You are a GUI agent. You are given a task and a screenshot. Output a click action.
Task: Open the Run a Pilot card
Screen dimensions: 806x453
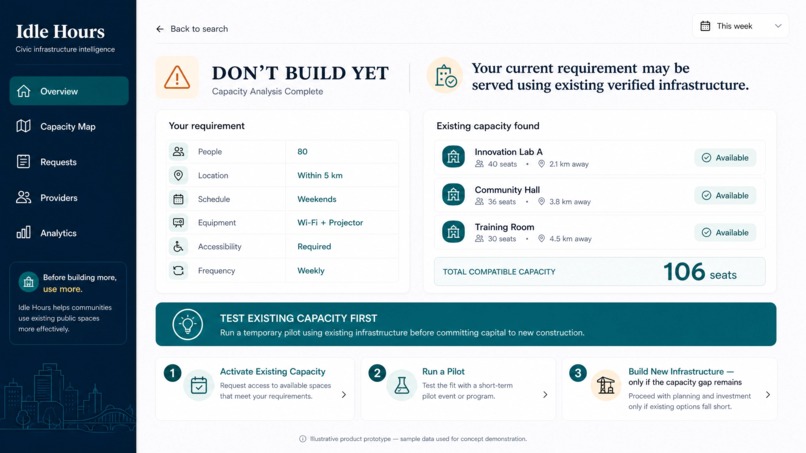[459, 389]
